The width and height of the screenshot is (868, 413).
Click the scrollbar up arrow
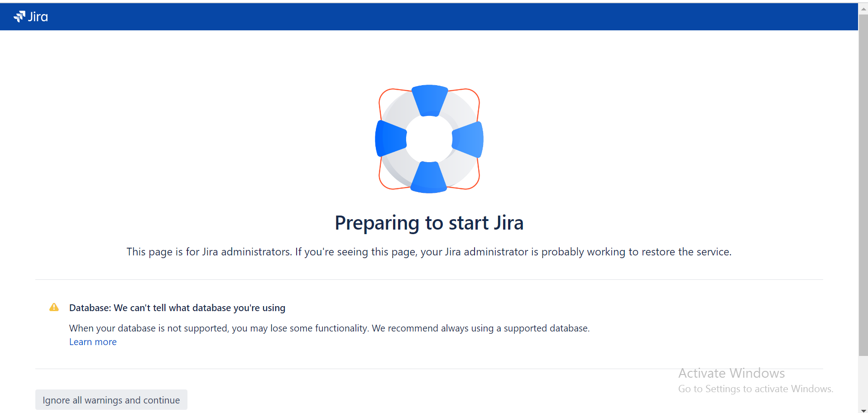tap(863, 9)
